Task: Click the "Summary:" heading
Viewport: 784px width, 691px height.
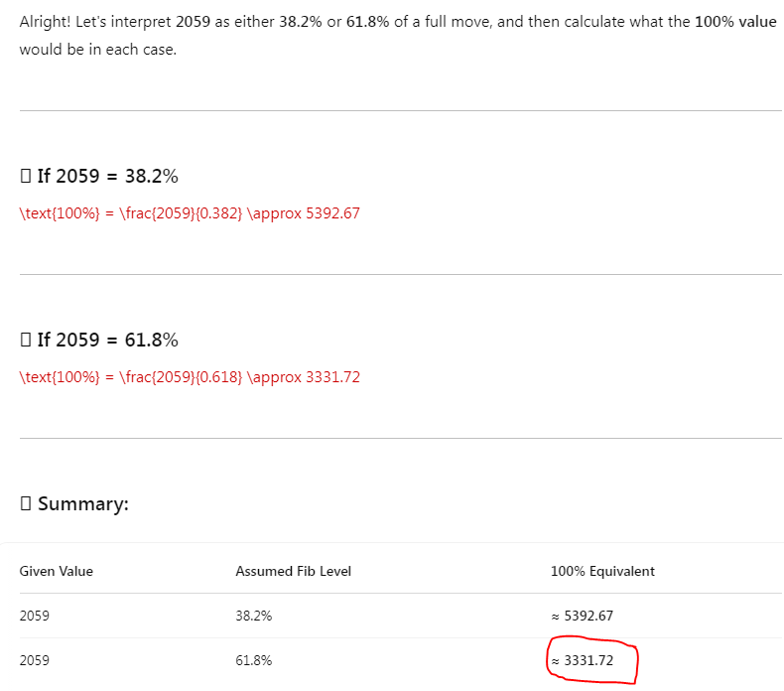Action: pos(83,504)
